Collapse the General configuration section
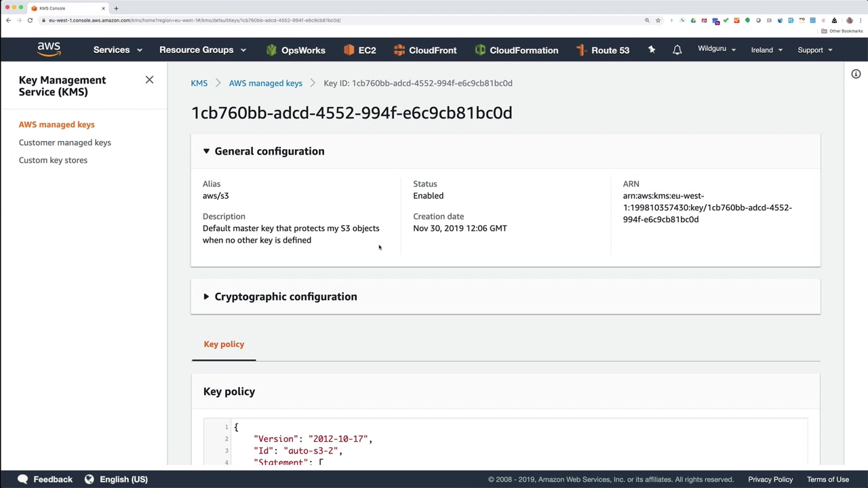Screen dimensions: 868x488 (x=206, y=151)
